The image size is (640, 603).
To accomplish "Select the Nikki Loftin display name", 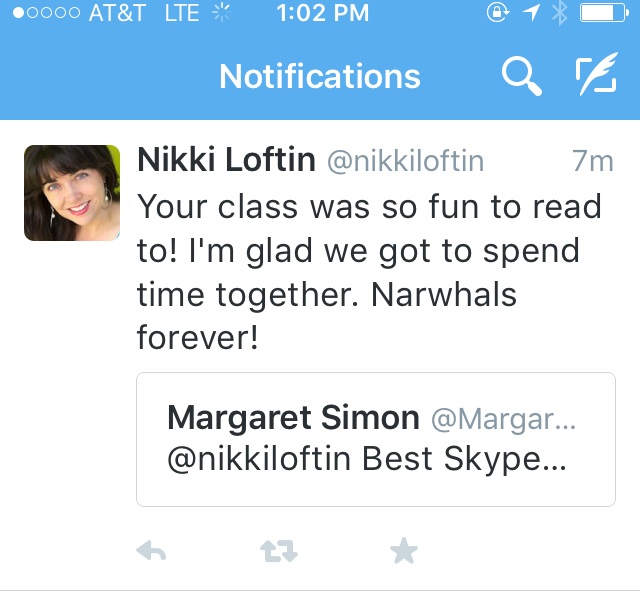I will tap(227, 160).
